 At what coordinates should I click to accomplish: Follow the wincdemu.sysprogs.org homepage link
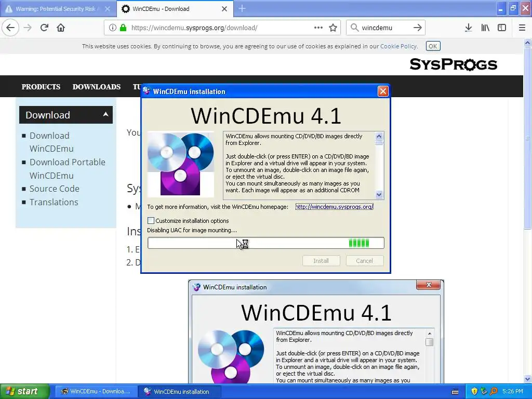(x=334, y=207)
